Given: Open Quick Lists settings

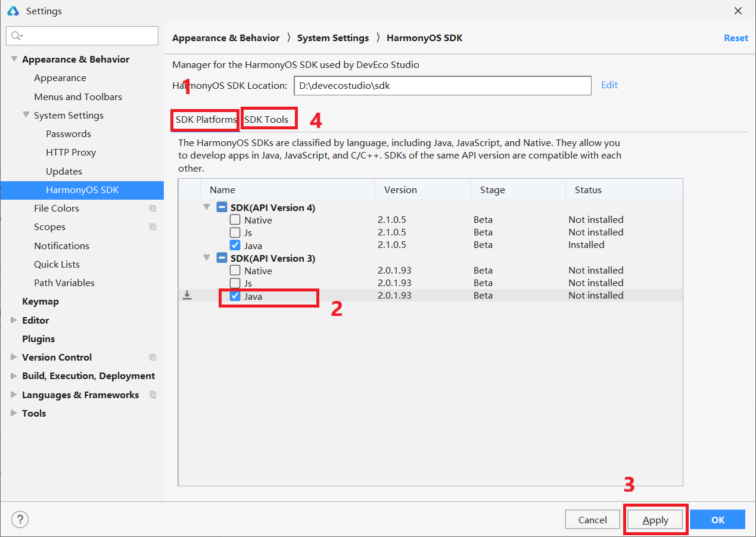Looking at the screenshot, I should pos(57,264).
